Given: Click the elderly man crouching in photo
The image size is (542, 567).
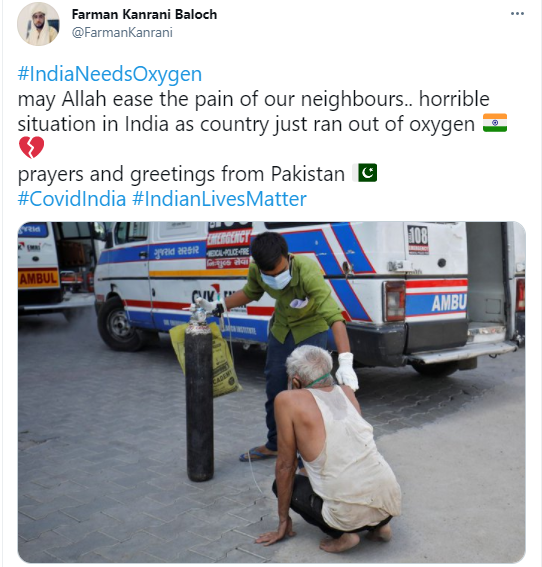Looking at the screenshot, I should click(x=331, y=448).
